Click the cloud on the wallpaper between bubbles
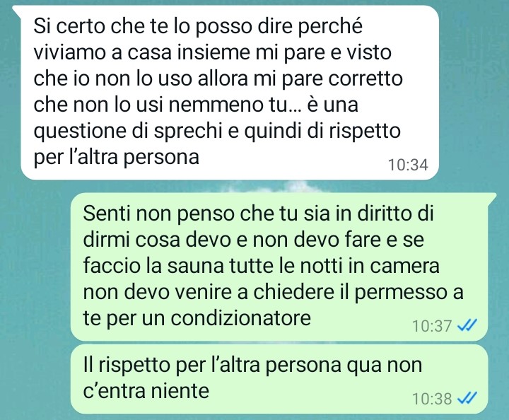Viewport: 509px width, 420px height. coord(276,187)
